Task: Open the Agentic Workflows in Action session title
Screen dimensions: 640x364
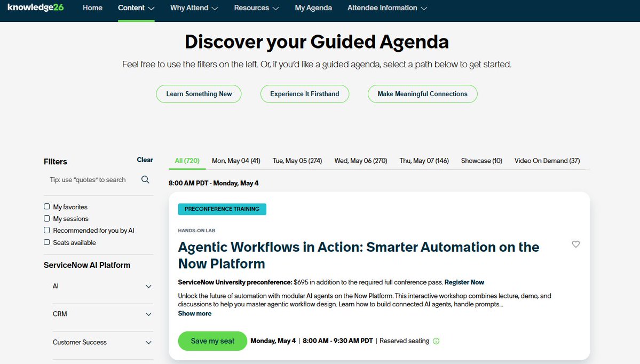Action: click(x=358, y=256)
